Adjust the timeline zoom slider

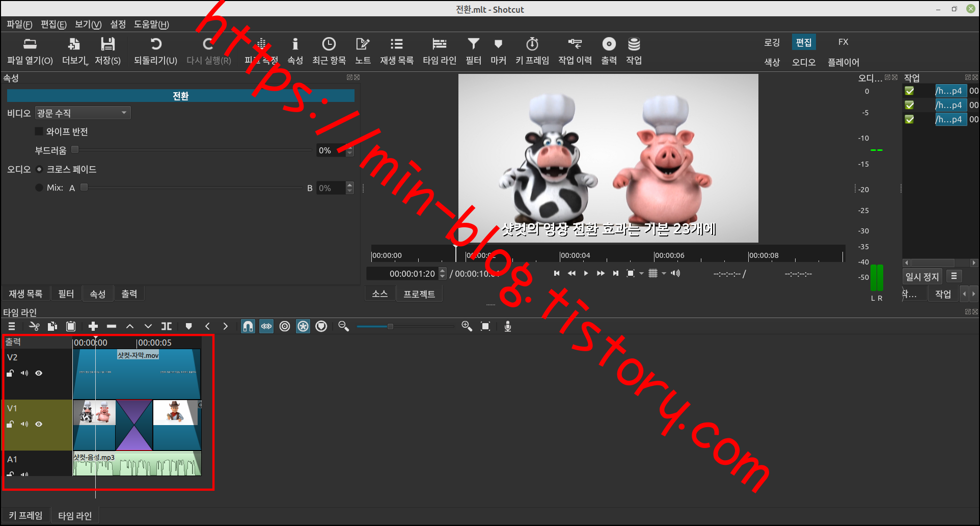(405, 326)
